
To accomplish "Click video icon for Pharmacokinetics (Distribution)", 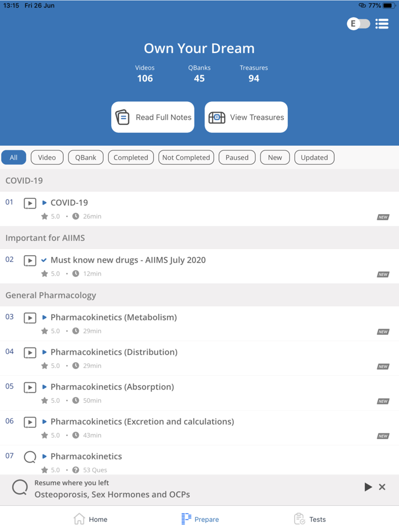I will (30, 353).
